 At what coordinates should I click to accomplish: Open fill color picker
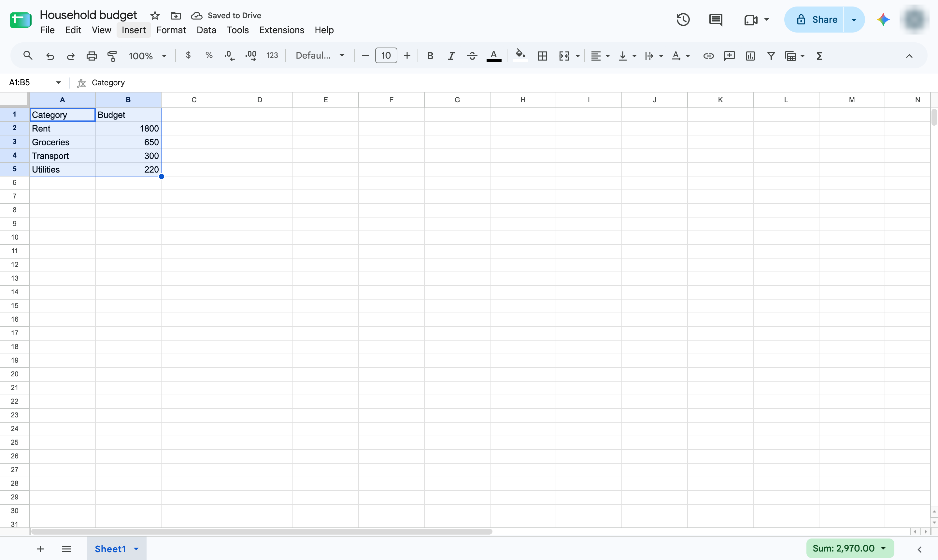coord(520,55)
